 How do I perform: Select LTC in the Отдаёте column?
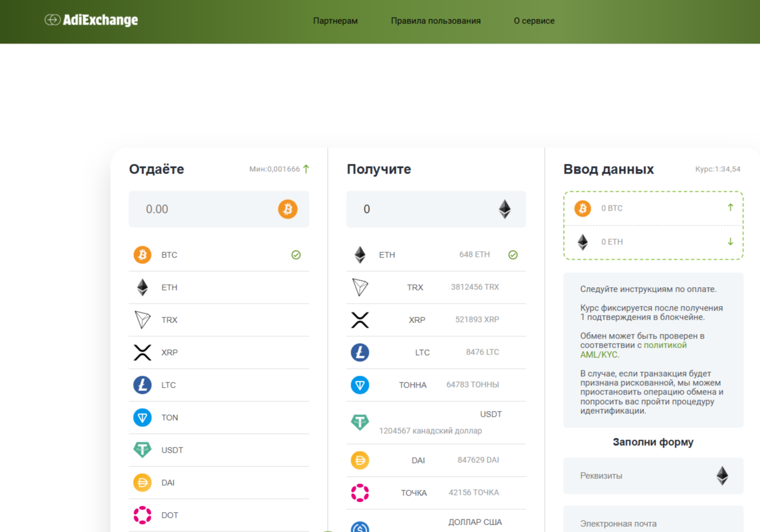click(169, 385)
